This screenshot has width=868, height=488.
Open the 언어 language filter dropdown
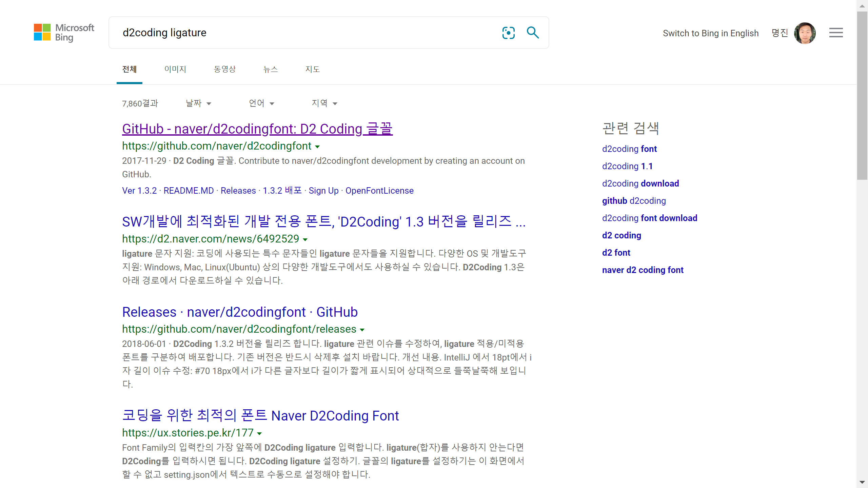pos(261,103)
